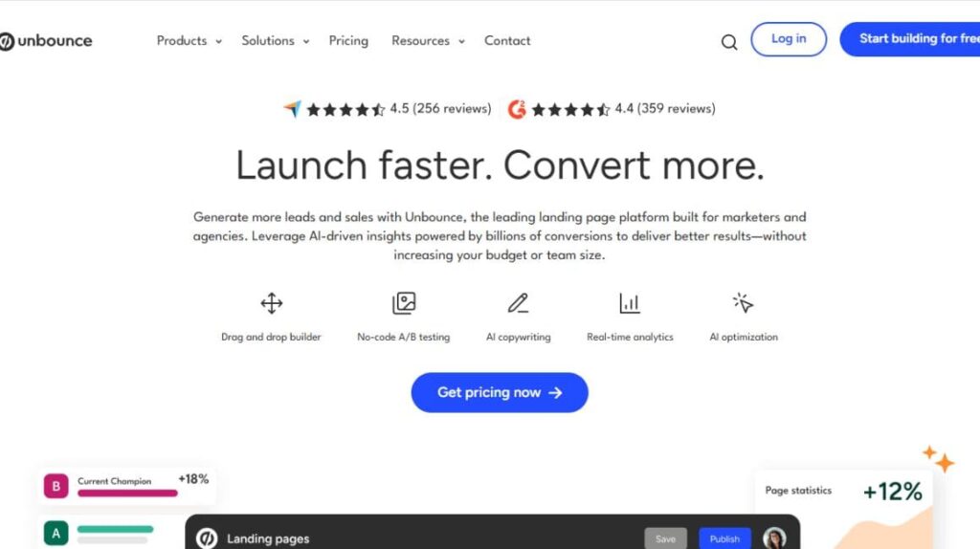The image size is (980, 549).
Task: Click the Unbounce logo in header
Action: tap(46, 41)
